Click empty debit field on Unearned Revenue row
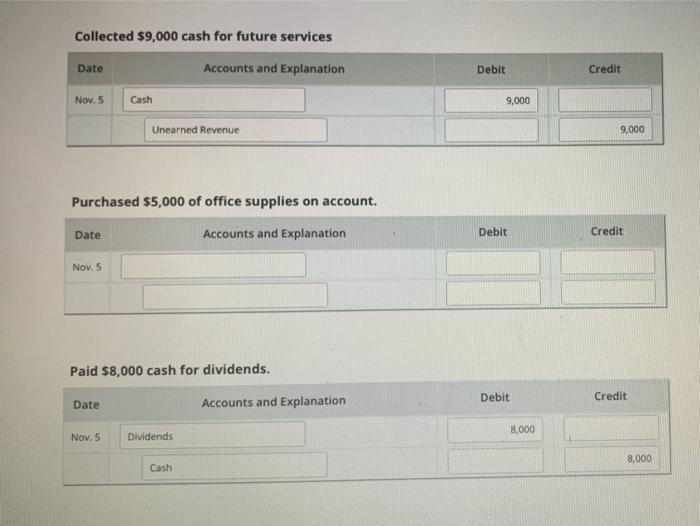The image size is (700, 526). click(x=491, y=130)
